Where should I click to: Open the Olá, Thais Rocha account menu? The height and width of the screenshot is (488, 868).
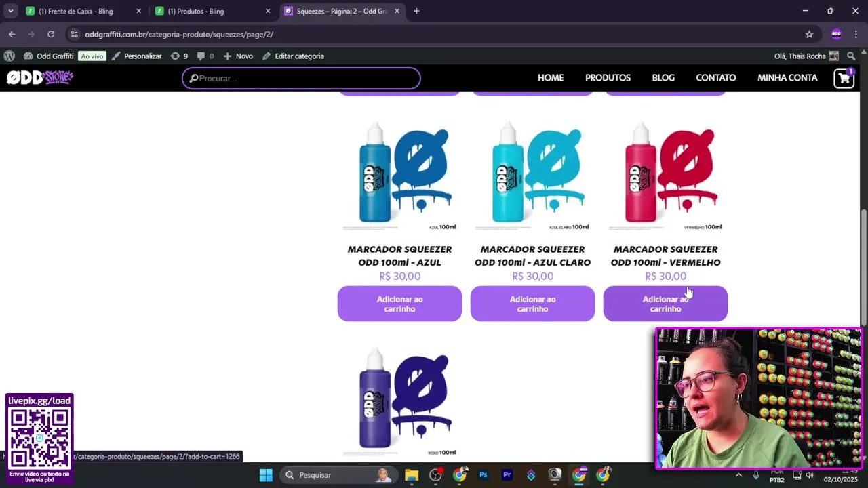(x=806, y=56)
